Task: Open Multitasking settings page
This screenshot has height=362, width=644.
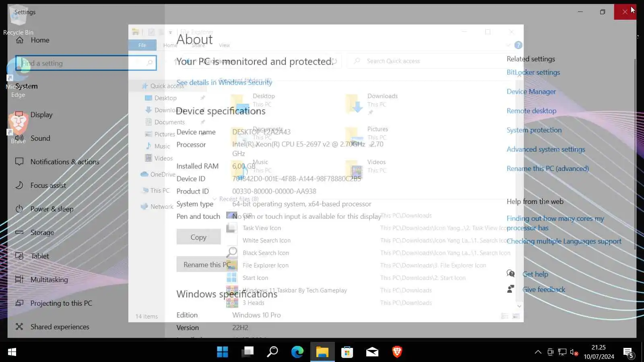Action: (x=41, y=280)
